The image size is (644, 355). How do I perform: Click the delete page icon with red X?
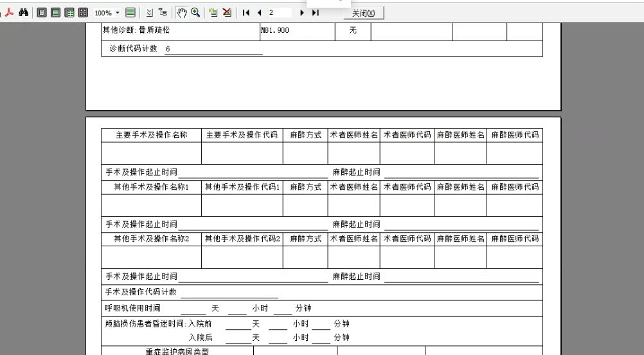[227, 13]
